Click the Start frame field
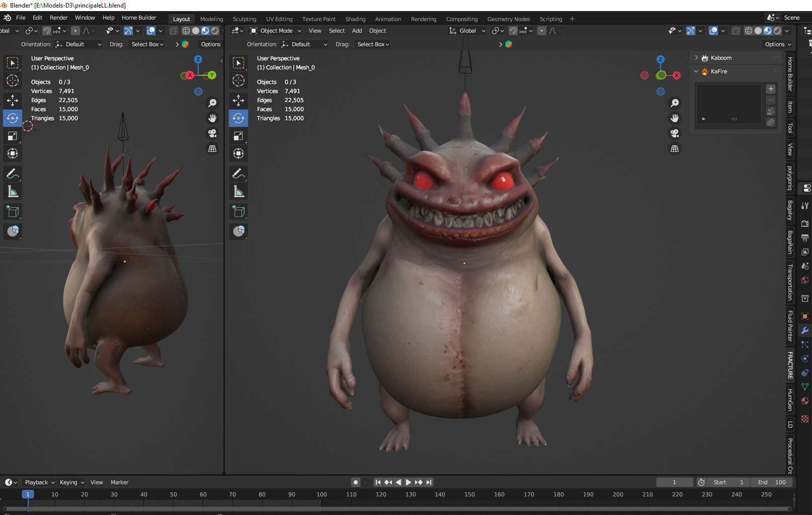Screen dimensions: 812x515 tap(728, 482)
